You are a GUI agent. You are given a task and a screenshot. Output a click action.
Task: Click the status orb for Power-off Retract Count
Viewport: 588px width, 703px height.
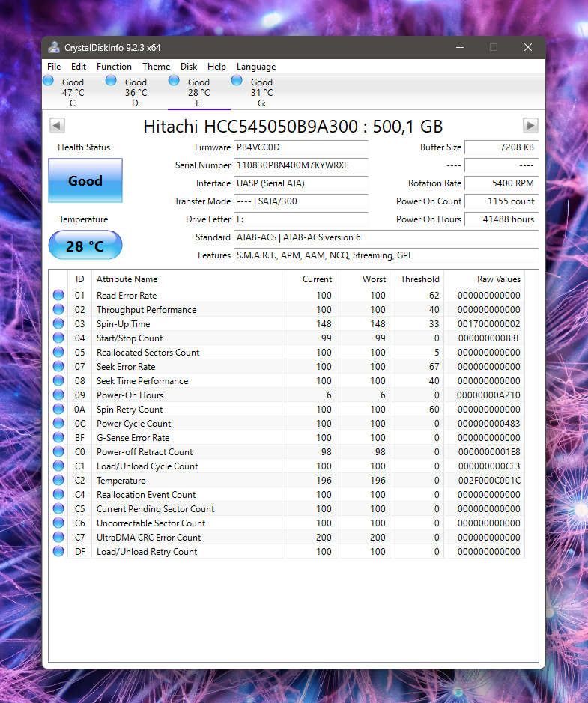58,451
